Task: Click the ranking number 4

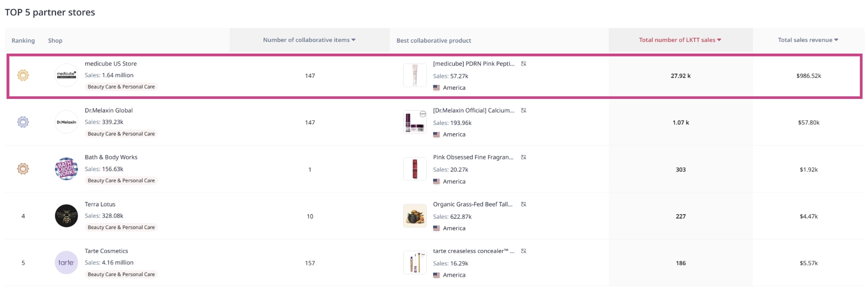Action: 23,216
